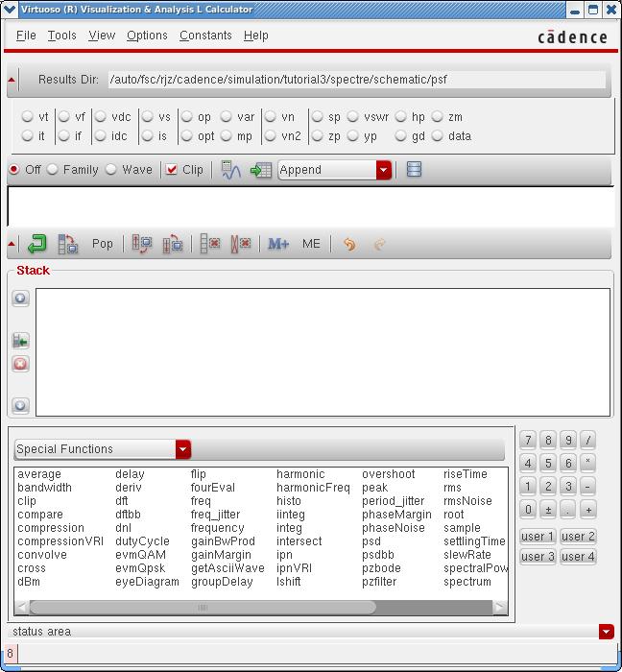Click the rotate stack icon
This screenshot has height=672, width=622.
(172, 244)
